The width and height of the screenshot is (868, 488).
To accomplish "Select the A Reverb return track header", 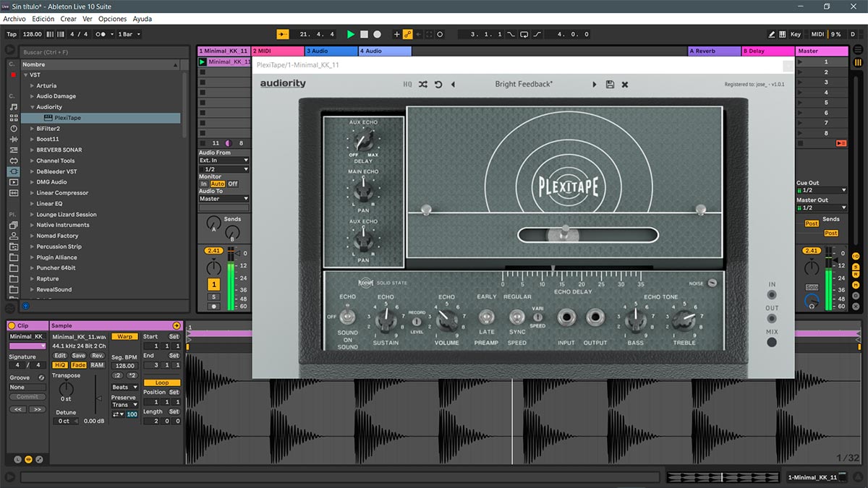I will tap(714, 51).
